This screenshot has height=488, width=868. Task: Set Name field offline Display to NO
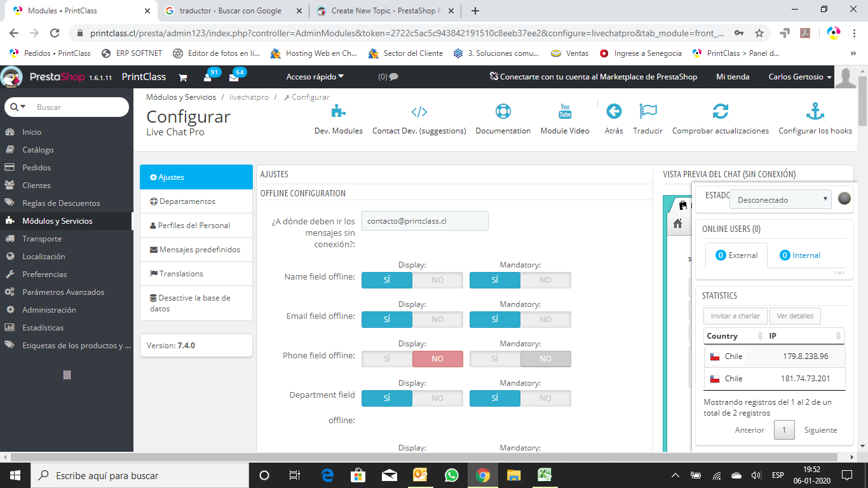(438, 280)
